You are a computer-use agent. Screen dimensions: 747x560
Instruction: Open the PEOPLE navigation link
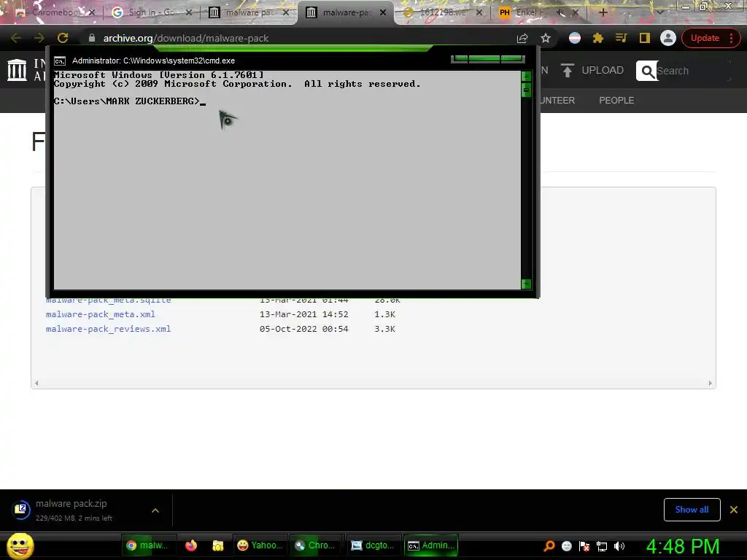click(x=616, y=101)
